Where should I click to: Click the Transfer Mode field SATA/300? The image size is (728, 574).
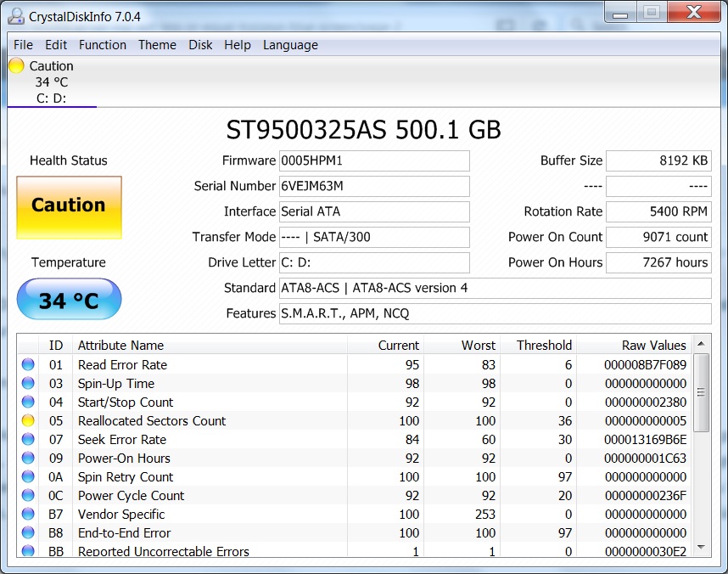pyautogui.click(x=374, y=238)
